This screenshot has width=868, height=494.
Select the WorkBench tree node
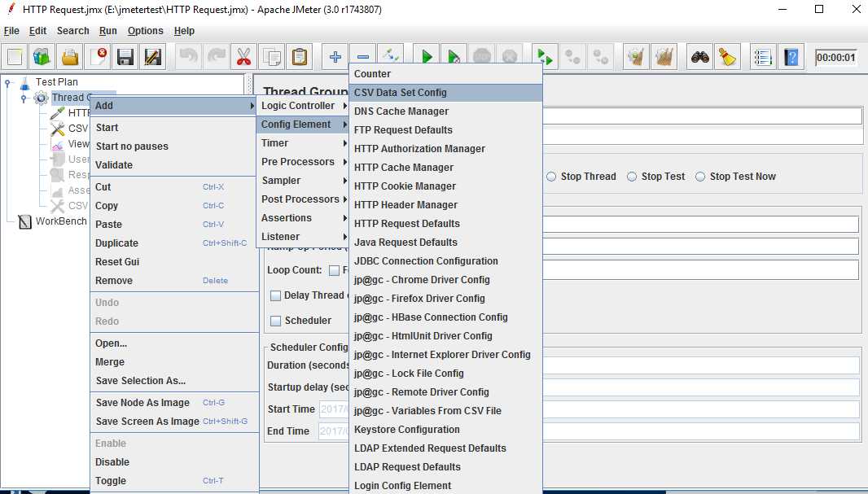53,221
